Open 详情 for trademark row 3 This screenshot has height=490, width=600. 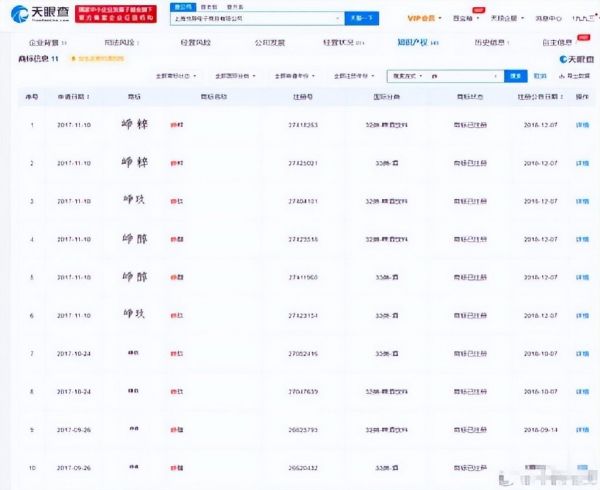coord(582,201)
